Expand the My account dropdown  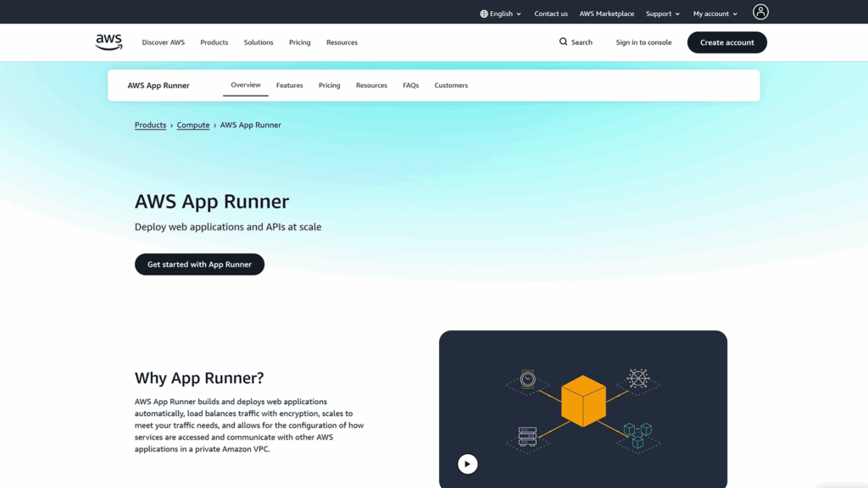[x=715, y=14]
